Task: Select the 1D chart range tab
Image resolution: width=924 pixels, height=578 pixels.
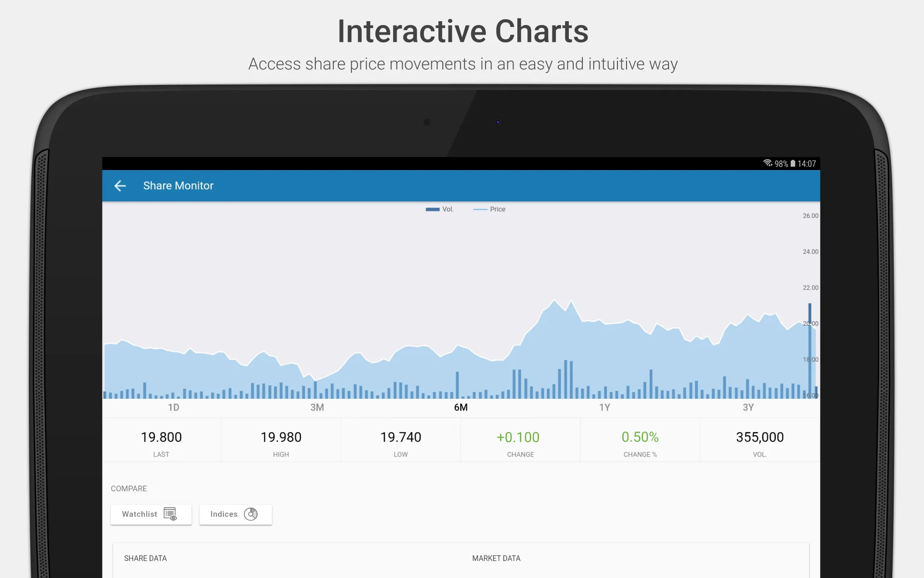Action: [x=174, y=407]
